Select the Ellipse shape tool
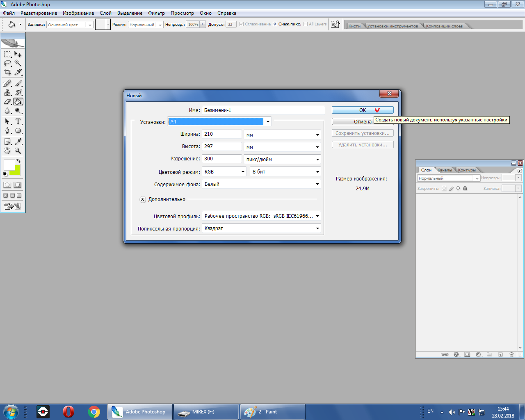This screenshot has width=525, height=420. pyautogui.click(x=18, y=131)
